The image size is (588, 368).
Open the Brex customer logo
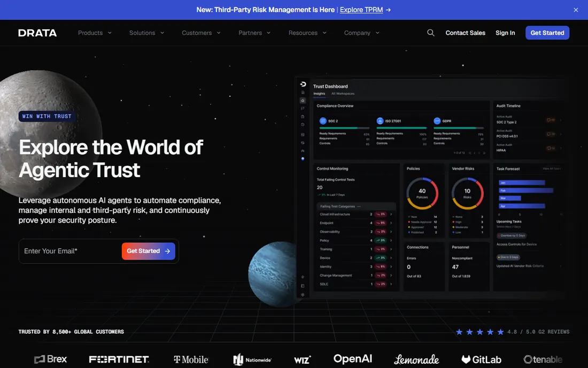click(x=50, y=359)
